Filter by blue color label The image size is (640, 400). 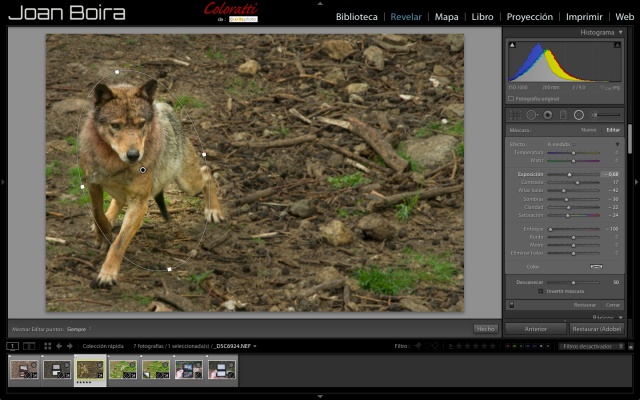coord(528,346)
